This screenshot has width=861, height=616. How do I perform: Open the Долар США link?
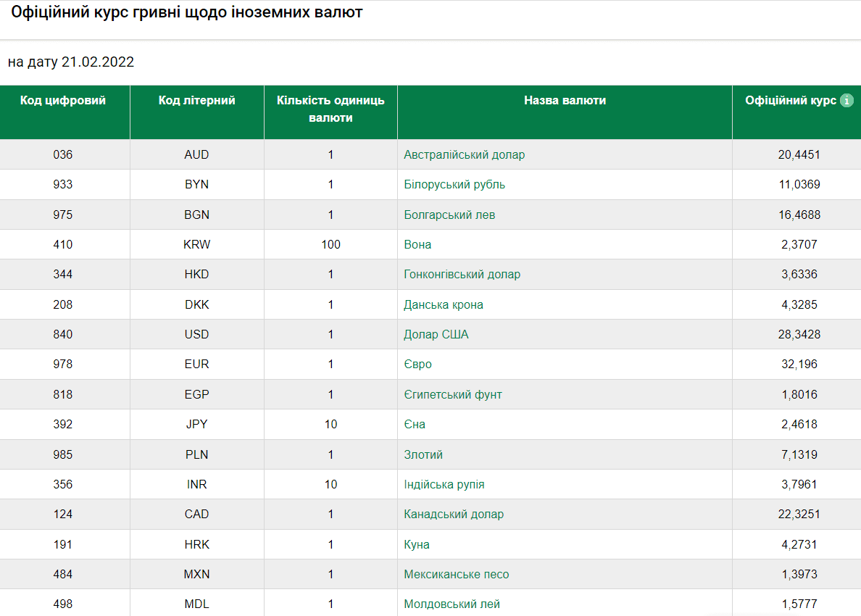click(436, 334)
